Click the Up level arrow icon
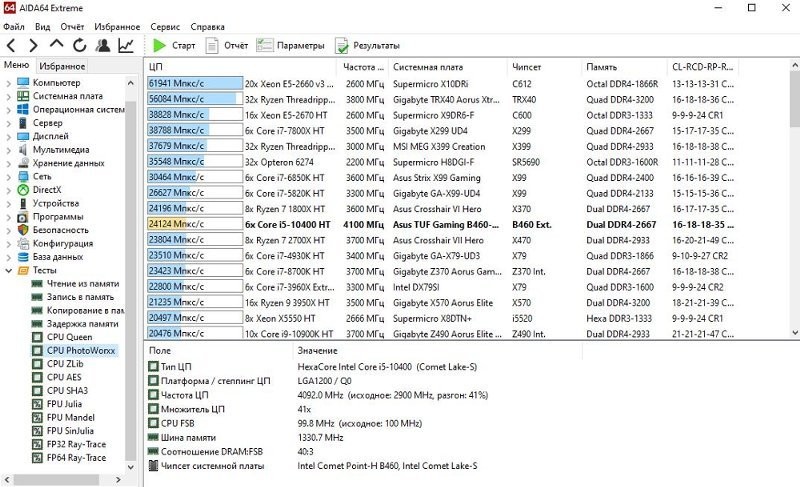Image resolution: width=800 pixels, height=487 pixels. [56, 44]
